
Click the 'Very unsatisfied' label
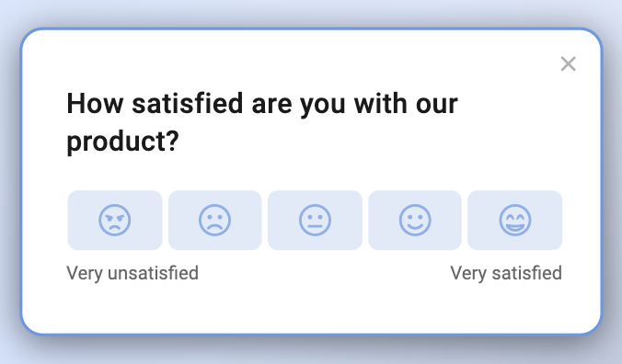click(x=132, y=273)
